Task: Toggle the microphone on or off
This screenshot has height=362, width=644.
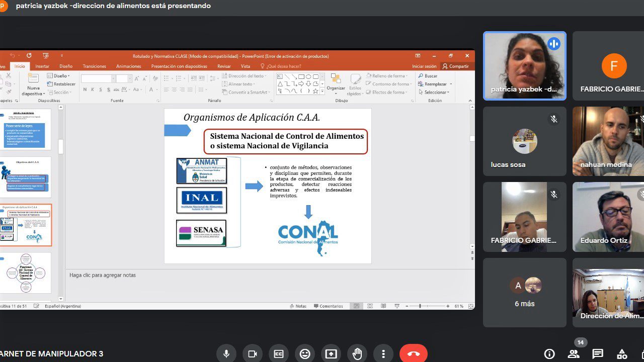Action: 226,353
